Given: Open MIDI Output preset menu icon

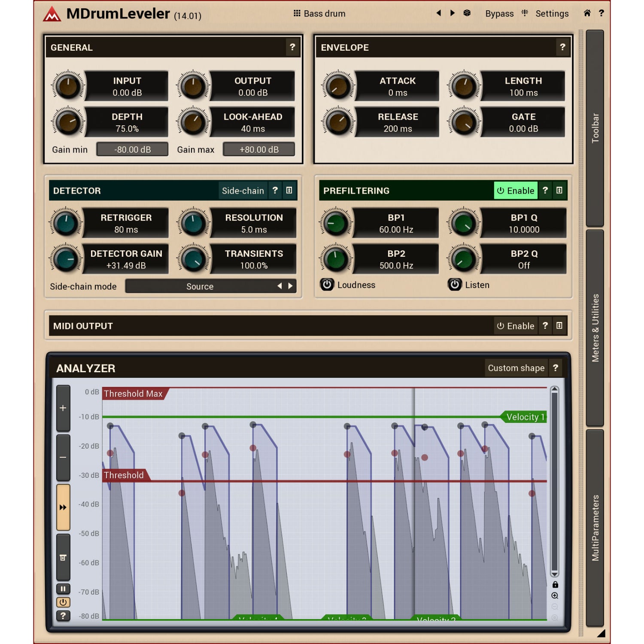Looking at the screenshot, I should (559, 326).
